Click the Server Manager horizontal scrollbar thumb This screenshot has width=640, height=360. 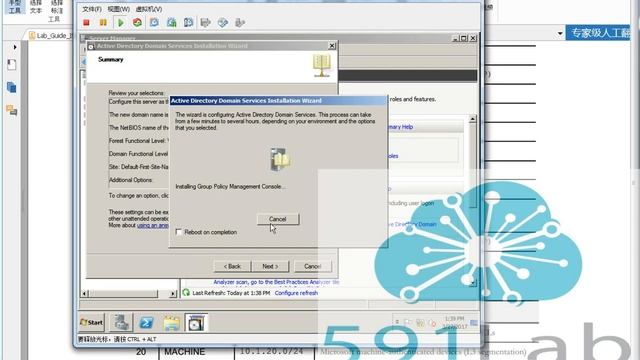(x=123, y=293)
